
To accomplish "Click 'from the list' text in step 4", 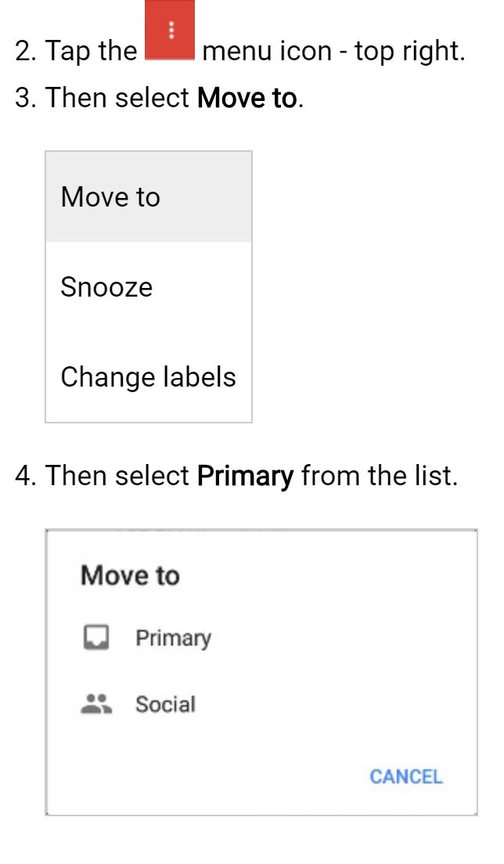I will coord(380,476).
